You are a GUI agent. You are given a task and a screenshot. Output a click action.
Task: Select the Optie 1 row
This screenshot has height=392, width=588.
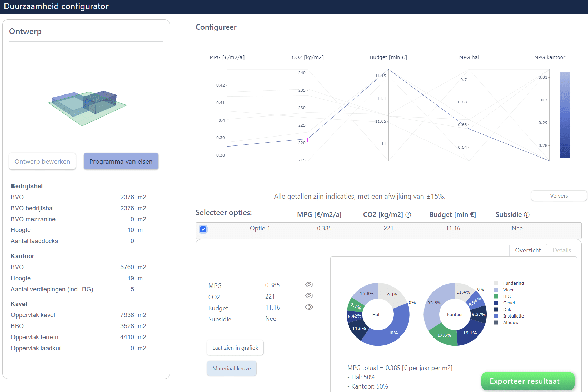[x=260, y=228]
